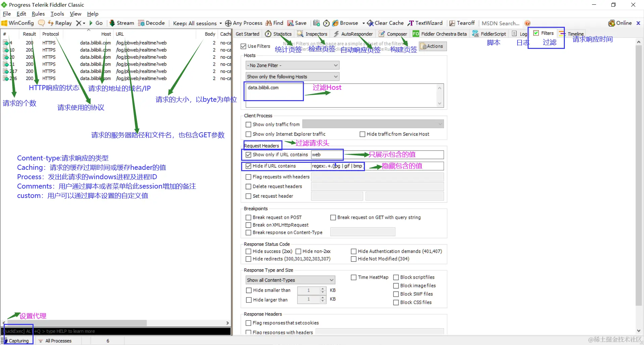Replay the selected sessions
This screenshot has height=345, width=644.
(60, 23)
